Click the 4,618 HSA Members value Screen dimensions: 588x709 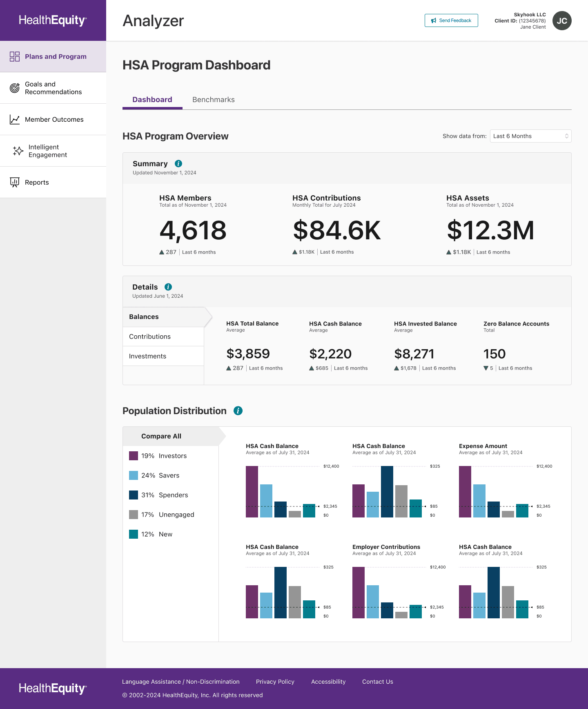tap(193, 230)
